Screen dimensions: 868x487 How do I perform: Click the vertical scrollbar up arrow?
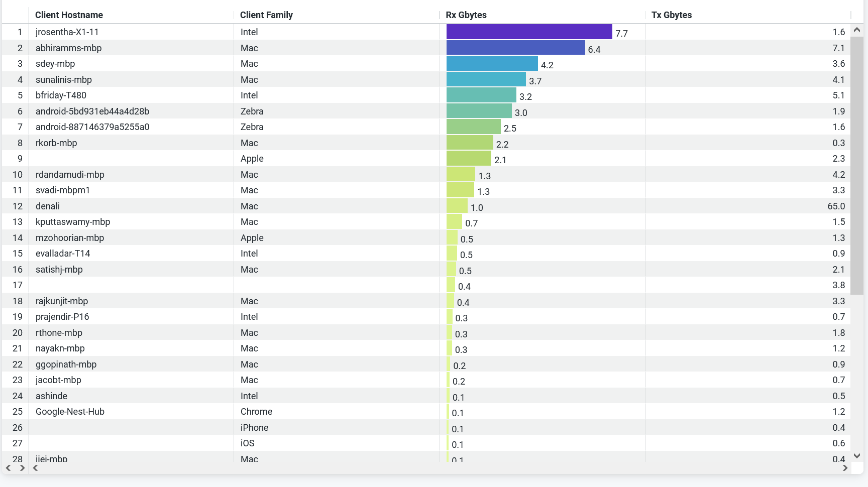tap(857, 30)
